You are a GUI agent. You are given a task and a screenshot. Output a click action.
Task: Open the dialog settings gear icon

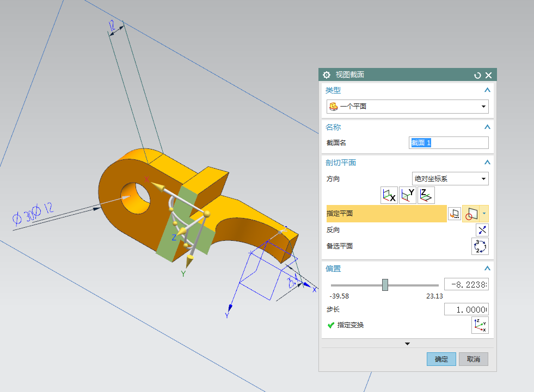point(327,75)
